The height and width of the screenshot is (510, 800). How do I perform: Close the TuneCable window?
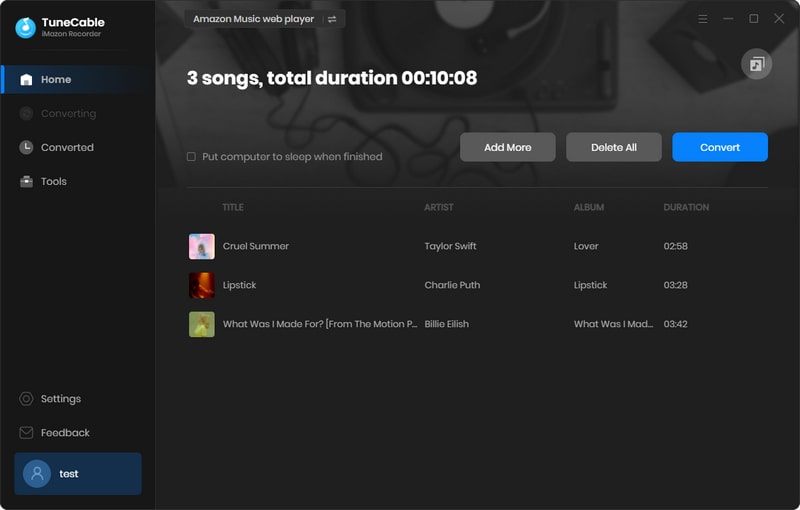point(779,19)
